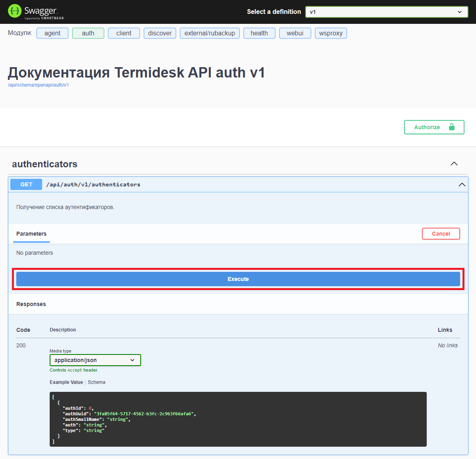Switch to the health module

point(259,33)
